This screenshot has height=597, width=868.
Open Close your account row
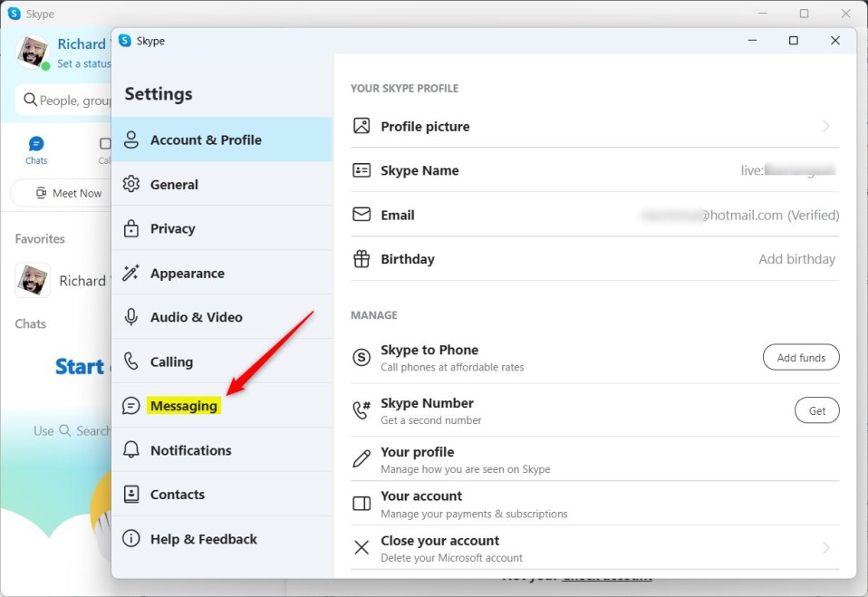coord(595,548)
